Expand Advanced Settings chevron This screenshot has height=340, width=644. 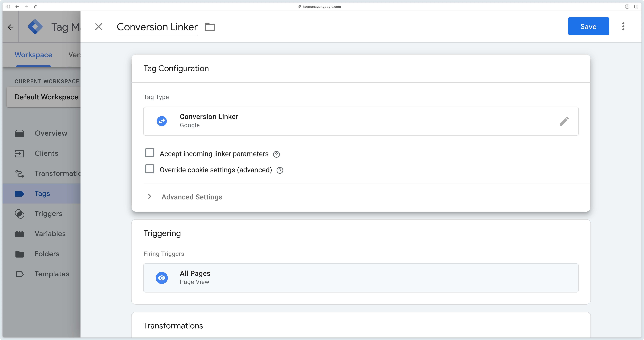(x=150, y=197)
